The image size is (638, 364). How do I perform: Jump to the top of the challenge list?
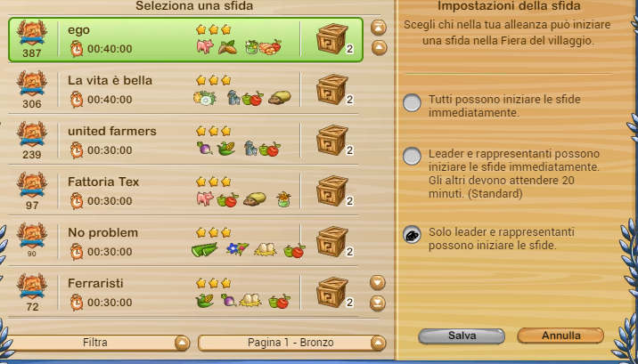coord(379,28)
